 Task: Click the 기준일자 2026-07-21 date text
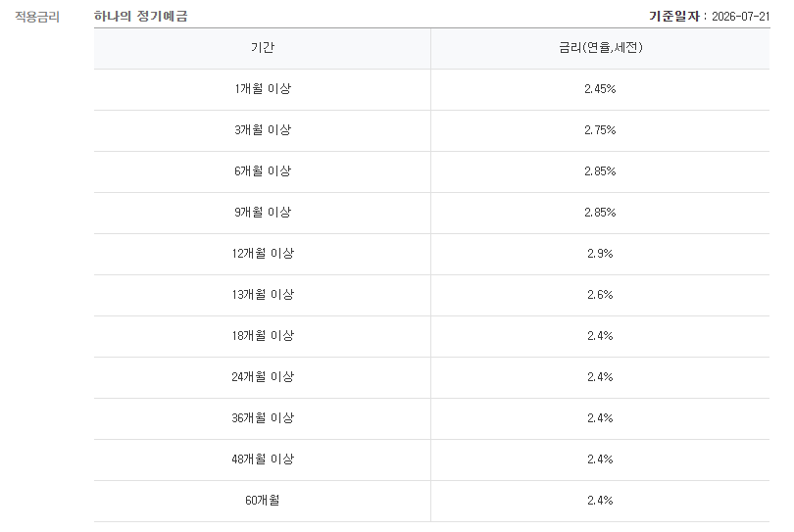(x=709, y=17)
